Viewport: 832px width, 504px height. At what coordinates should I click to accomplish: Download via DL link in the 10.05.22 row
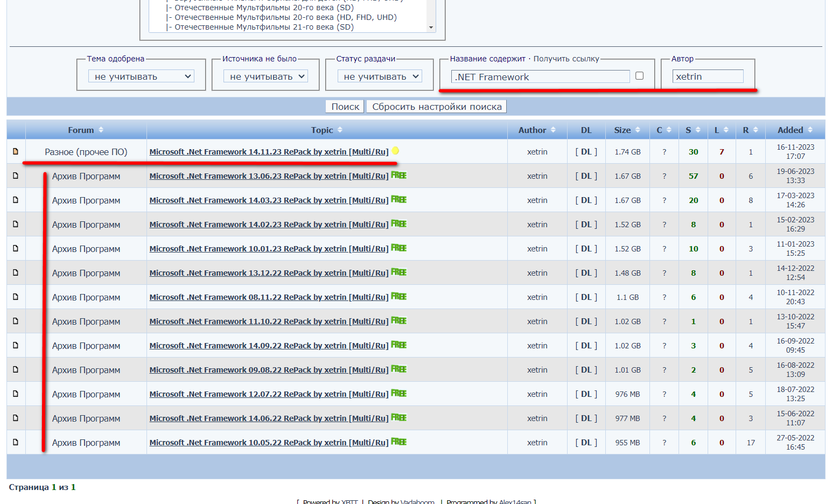586,443
